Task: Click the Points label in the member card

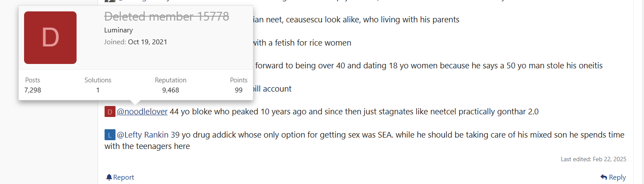Action: click(x=238, y=80)
